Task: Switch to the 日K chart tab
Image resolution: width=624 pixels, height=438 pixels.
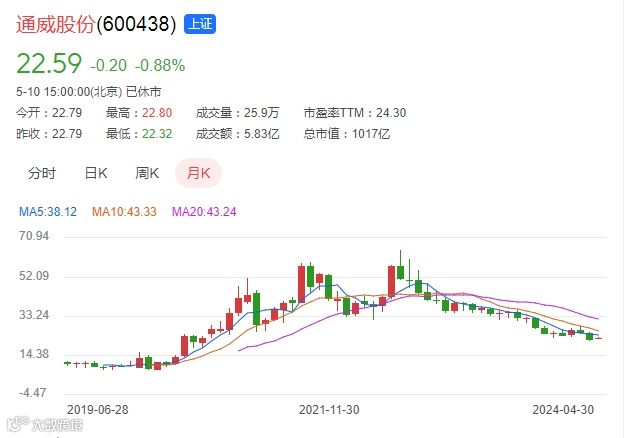Action: point(96,173)
